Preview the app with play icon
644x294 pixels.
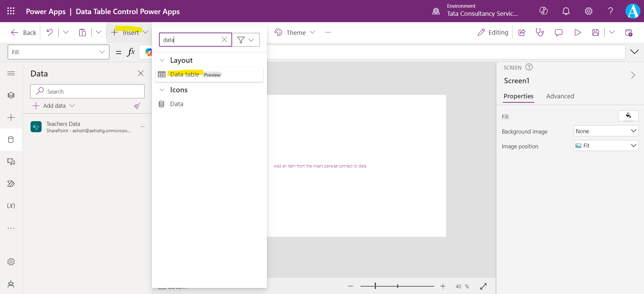pyautogui.click(x=577, y=33)
